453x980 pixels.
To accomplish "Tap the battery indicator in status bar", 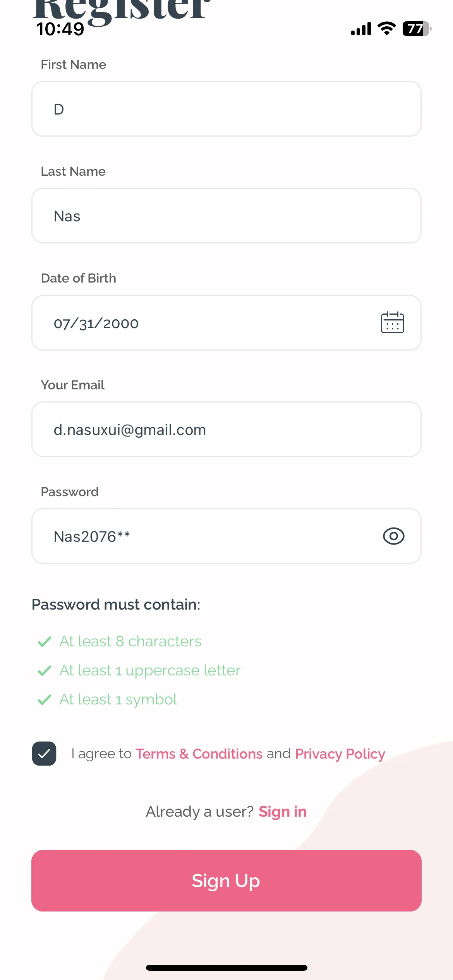I will (417, 29).
